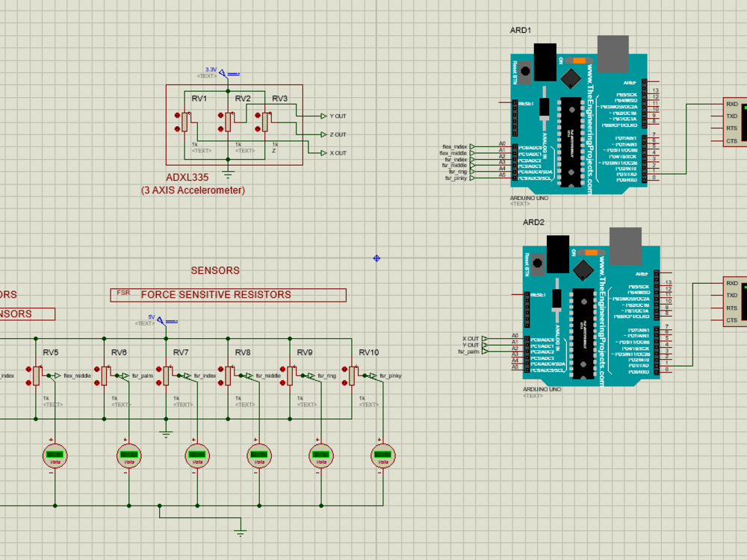747x560 pixels.
Task: Click the voltmeter under RV10
Action: tap(382, 455)
